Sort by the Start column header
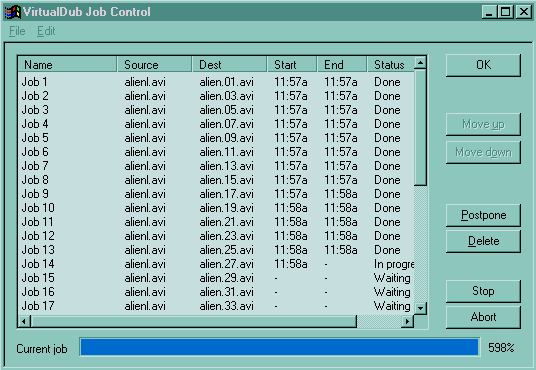This screenshot has width=536, height=370. click(292, 65)
